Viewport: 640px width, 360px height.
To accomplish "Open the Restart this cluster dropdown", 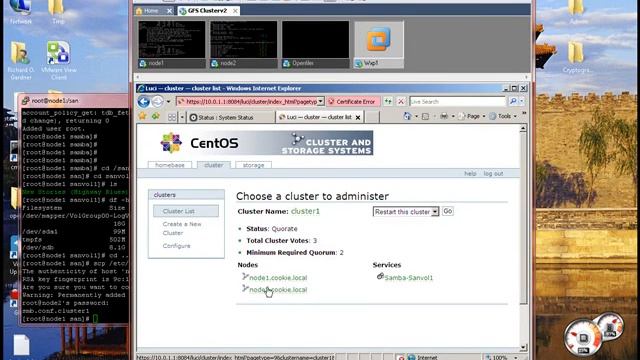I will pyautogui.click(x=406, y=212).
